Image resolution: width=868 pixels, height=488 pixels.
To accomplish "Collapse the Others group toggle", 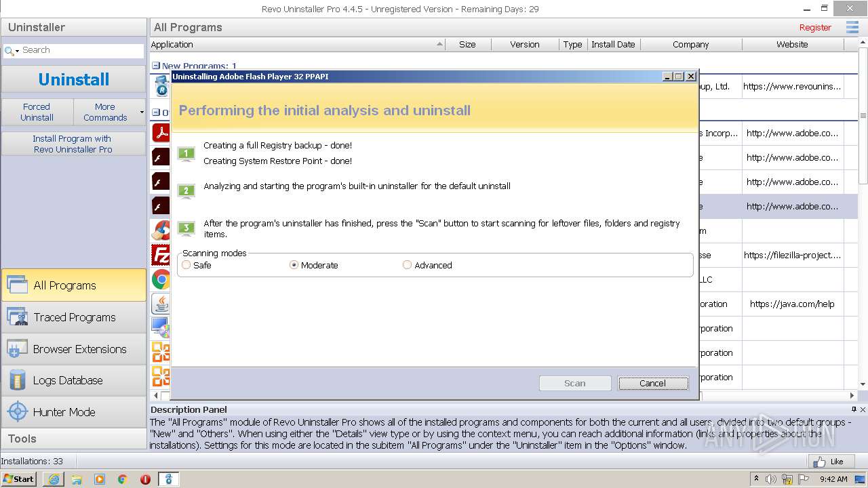I will click(x=156, y=113).
